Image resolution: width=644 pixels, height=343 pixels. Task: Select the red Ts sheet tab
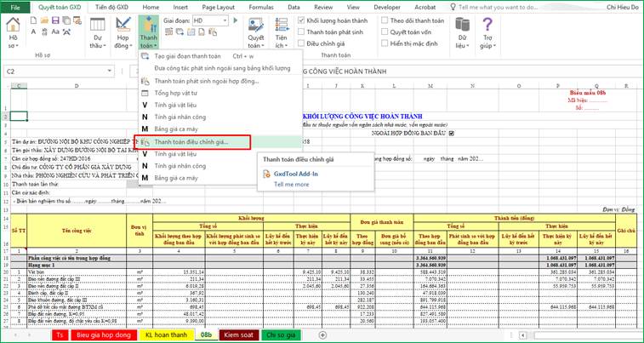click(x=60, y=335)
